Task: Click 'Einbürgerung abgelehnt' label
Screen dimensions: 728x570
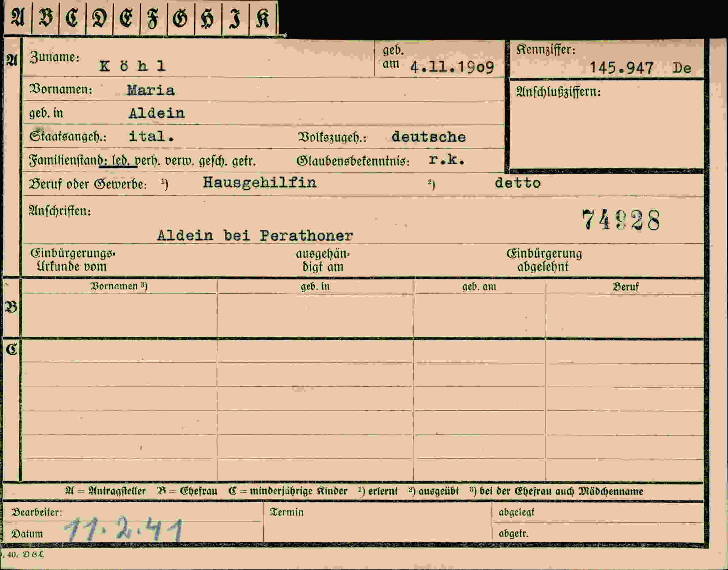Action: tap(544, 260)
